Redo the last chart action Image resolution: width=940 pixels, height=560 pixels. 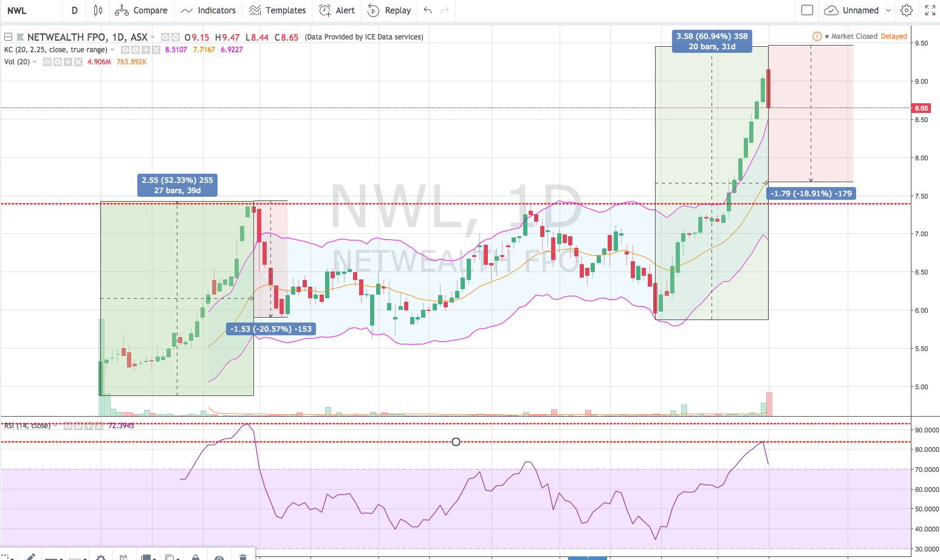[x=445, y=10]
